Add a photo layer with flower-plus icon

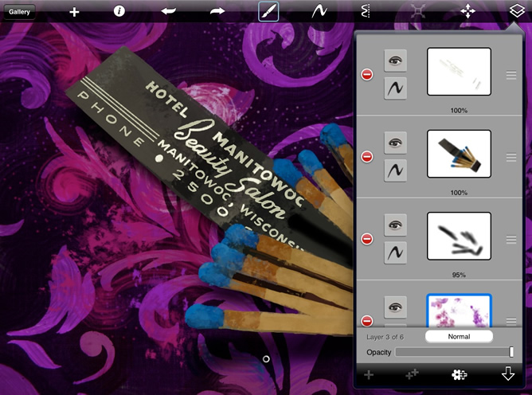pos(459,374)
